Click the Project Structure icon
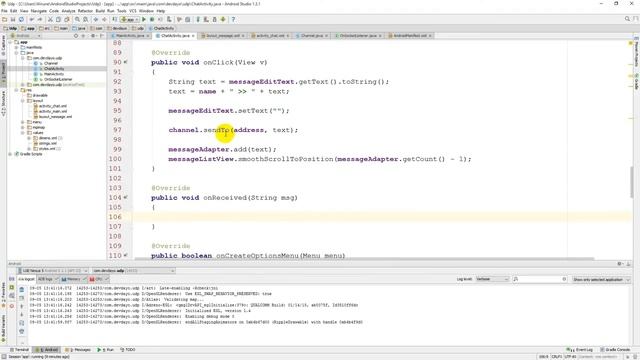This screenshot has height=360, width=640. tap(187, 19)
